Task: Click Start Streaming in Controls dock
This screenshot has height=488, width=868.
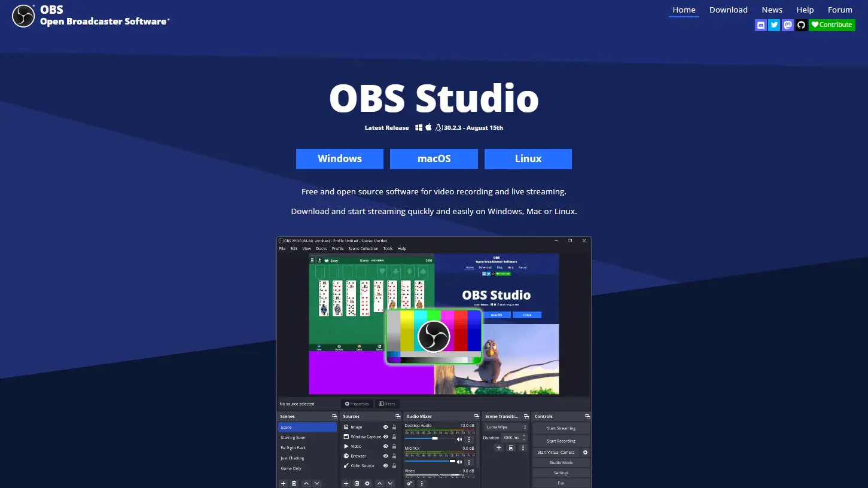Action: 561,428
